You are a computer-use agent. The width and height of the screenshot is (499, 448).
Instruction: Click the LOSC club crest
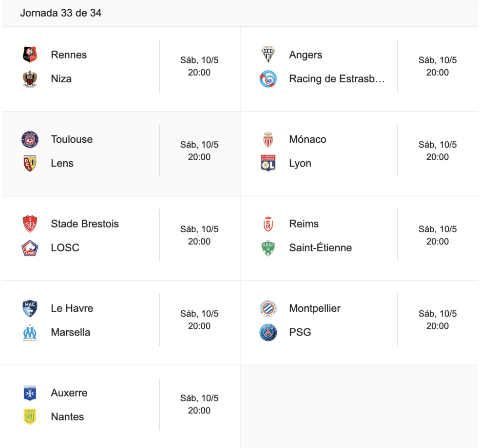click(x=30, y=248)
